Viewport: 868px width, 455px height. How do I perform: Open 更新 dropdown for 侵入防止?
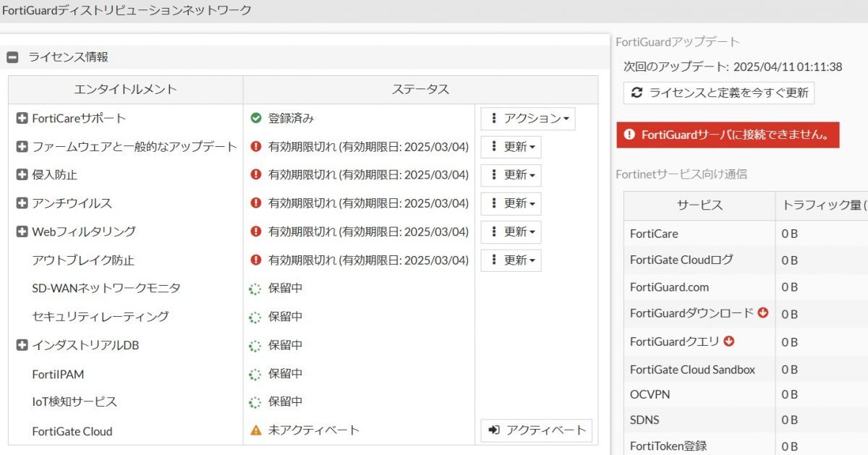point(511,175)
